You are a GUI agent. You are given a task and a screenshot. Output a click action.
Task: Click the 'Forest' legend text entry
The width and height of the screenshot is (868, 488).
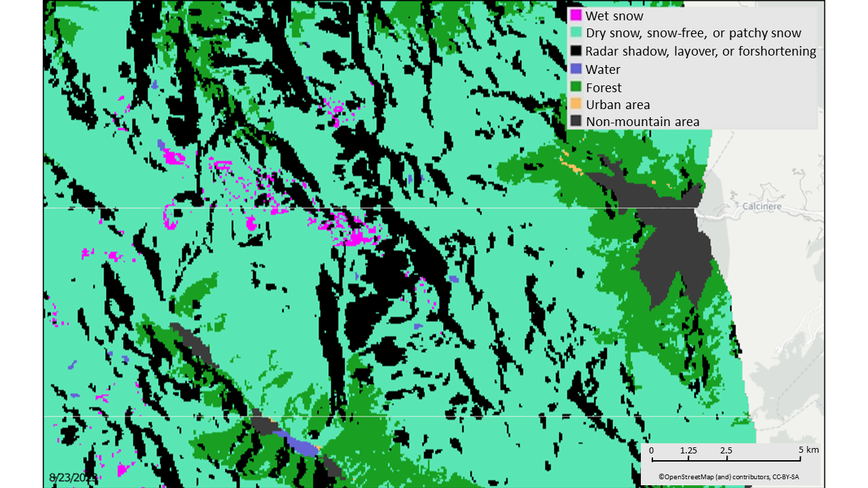604,87
